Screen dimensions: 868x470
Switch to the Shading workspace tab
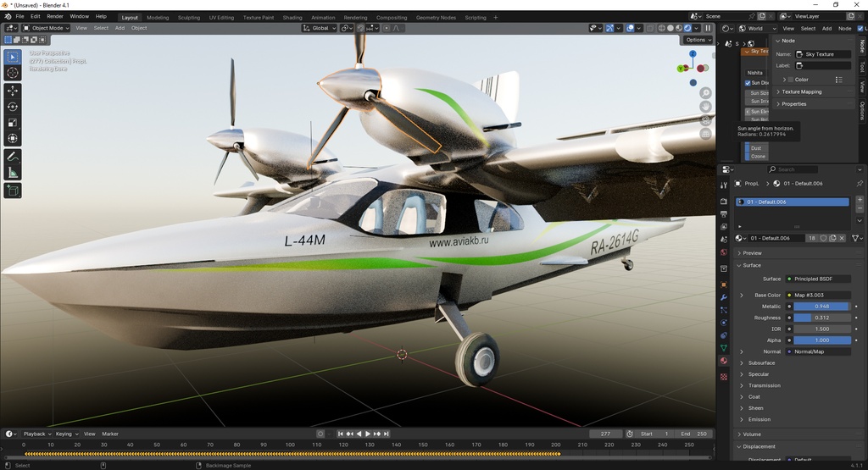pyautogui.click(x=292, y=18)
